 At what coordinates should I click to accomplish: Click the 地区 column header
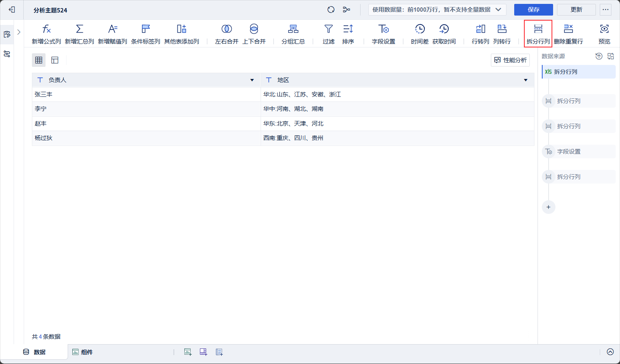(x=397, y=80)
